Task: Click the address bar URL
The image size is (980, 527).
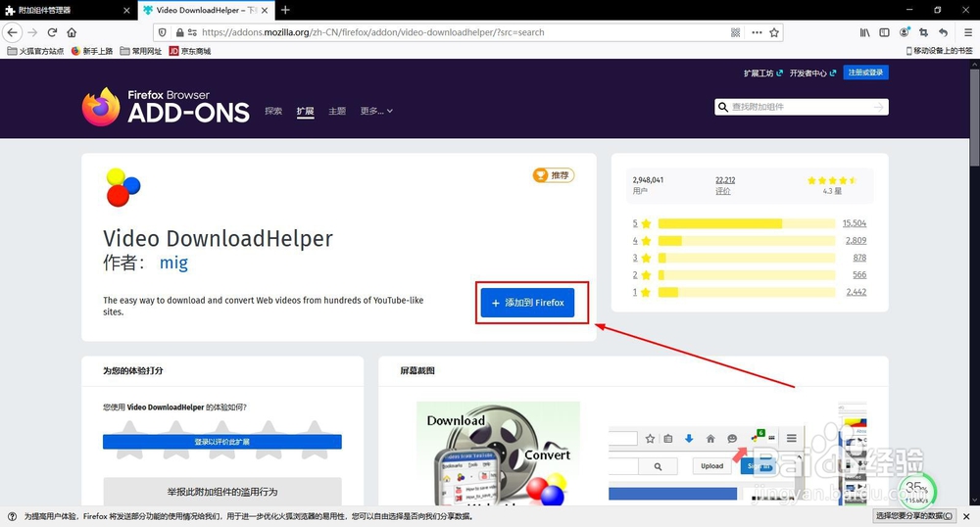Action: [x=373, y=32]
